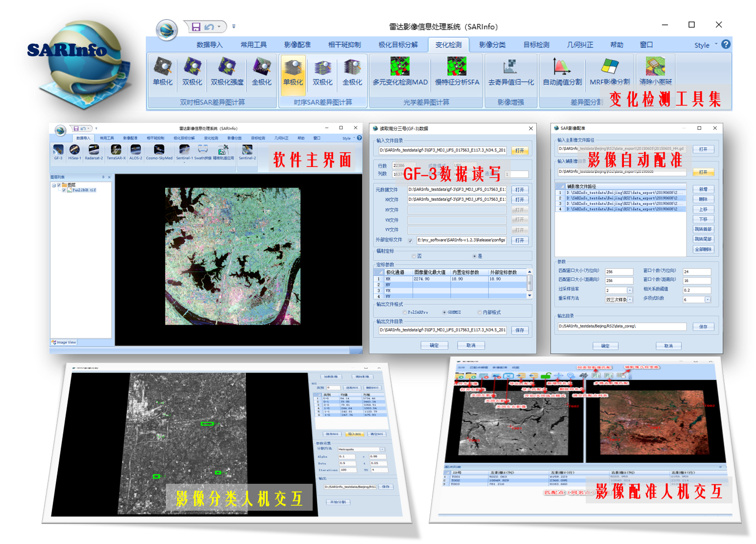Click 新增 in the SAR影像配准 dialog

point(703,189)
